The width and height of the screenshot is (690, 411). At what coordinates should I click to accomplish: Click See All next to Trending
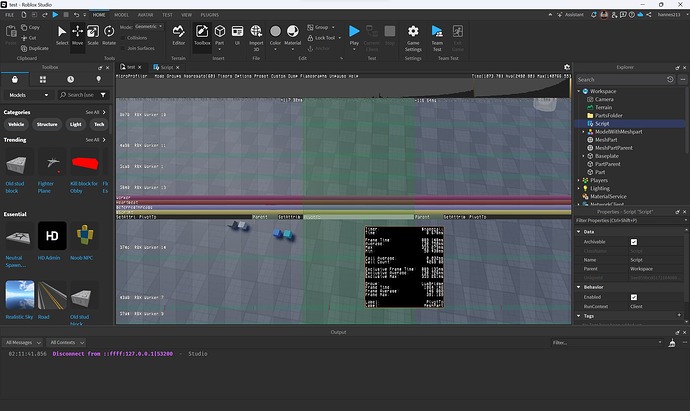95,140
